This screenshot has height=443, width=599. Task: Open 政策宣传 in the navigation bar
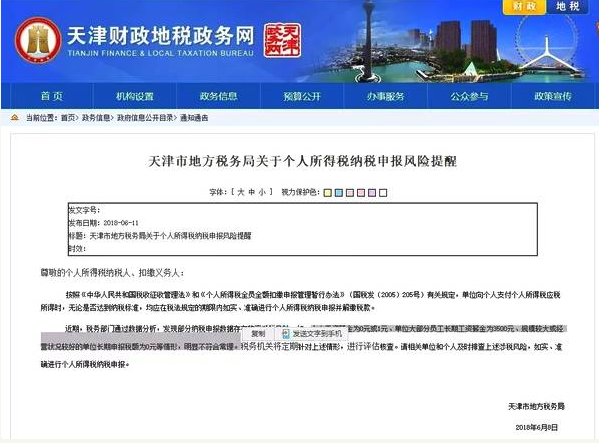pyautogui.click(x=553, y=96)
